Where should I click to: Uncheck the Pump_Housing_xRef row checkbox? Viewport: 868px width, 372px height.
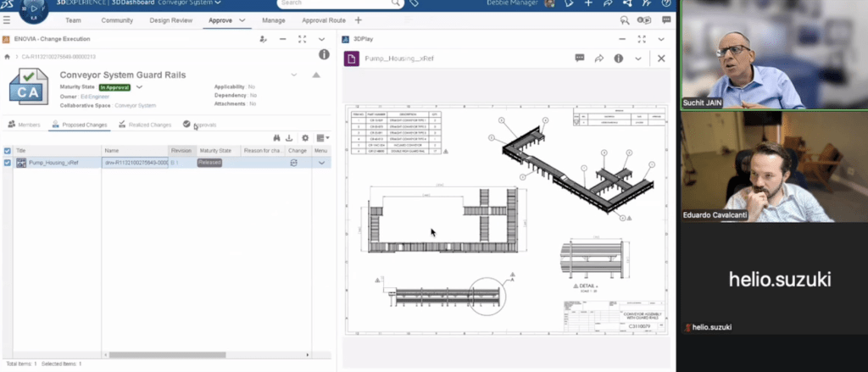pos(8,163)
